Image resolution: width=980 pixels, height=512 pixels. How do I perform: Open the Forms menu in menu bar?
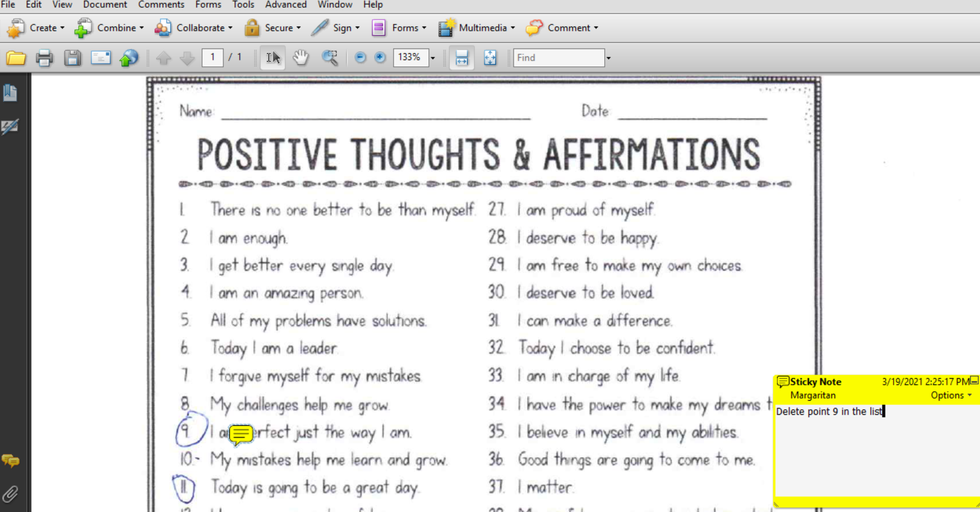[208, 5]
